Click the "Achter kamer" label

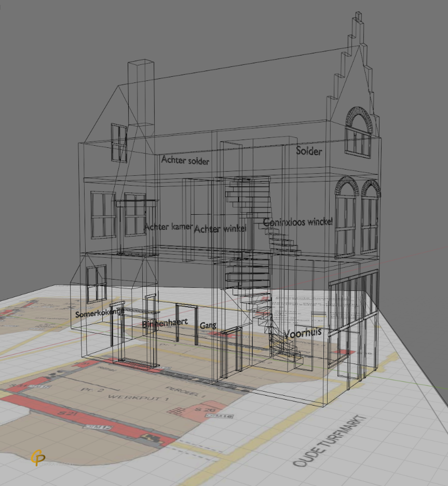tap(169, 227)
